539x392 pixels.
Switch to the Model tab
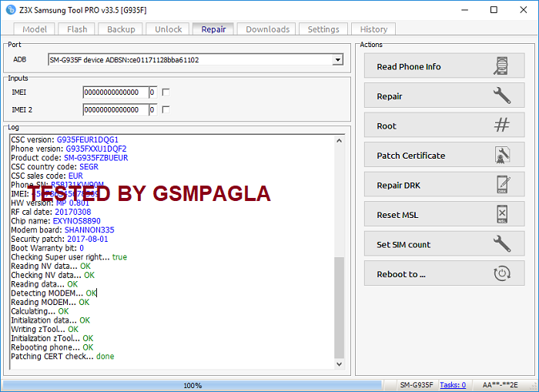35,29
